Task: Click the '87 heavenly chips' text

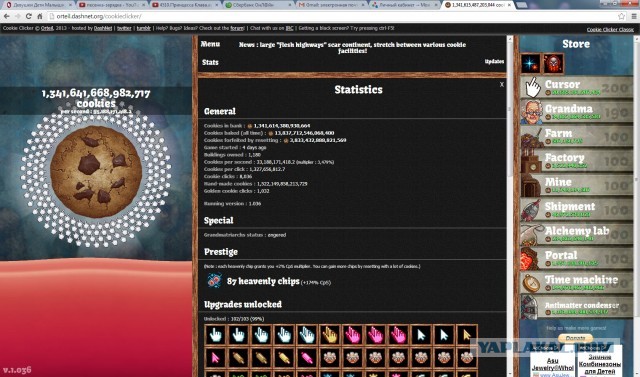Action: (x=263, y=281)
